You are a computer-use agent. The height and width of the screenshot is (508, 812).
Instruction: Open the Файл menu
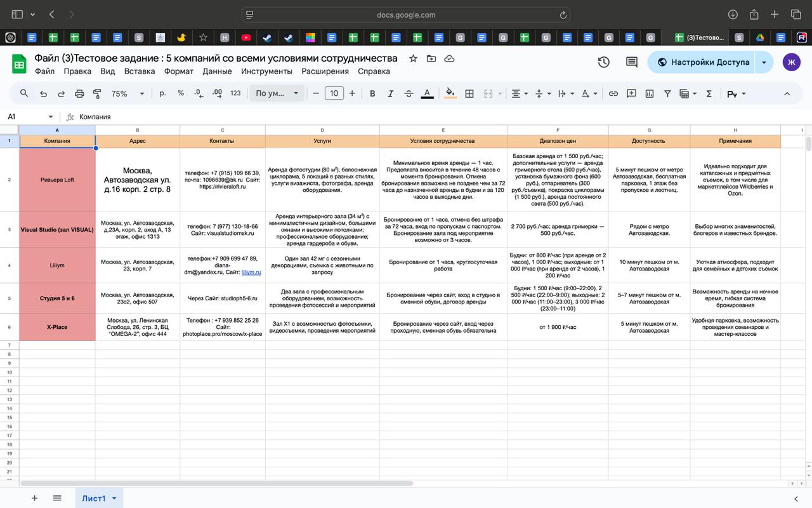[x=44, y=71]
